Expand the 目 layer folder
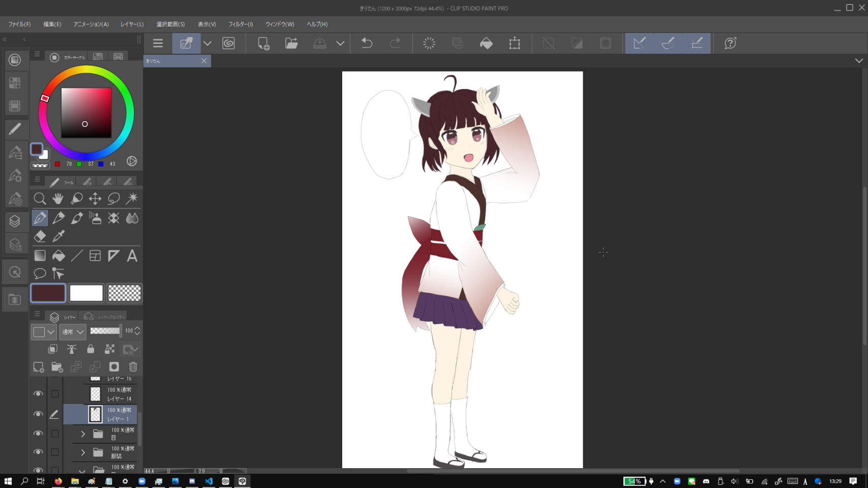The width and height of the screenshot is (868, 488). (83, 434)
